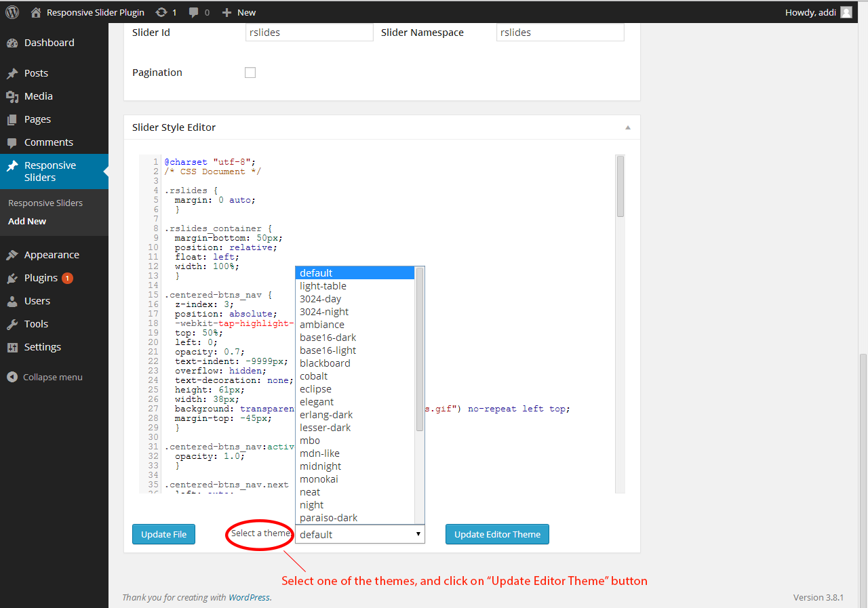Screen dimensions: 868x608
Task: Click the Slider Id input field
Action: [x=309, y=33]
